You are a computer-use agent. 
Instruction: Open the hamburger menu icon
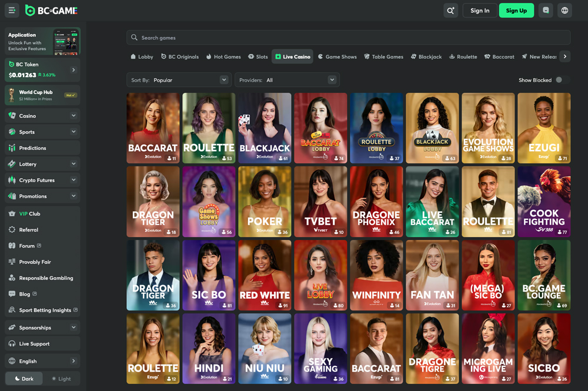click(x=12, y=11)
